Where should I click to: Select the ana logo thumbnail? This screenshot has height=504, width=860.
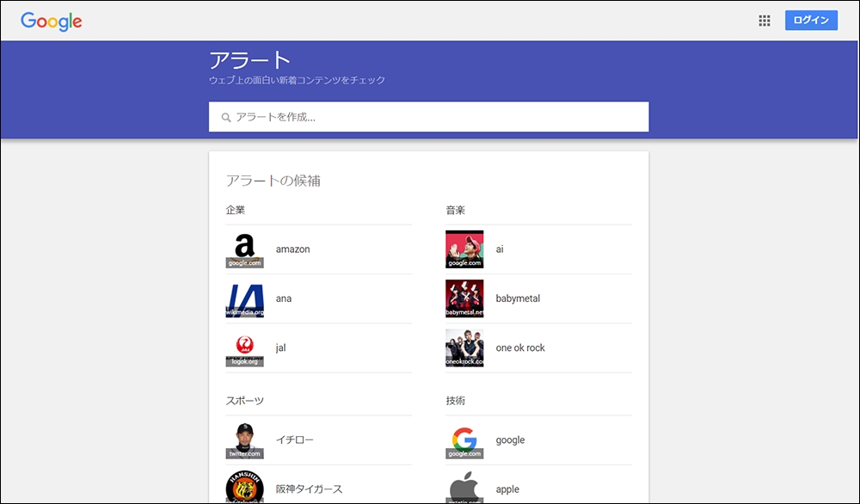point(244,298)
